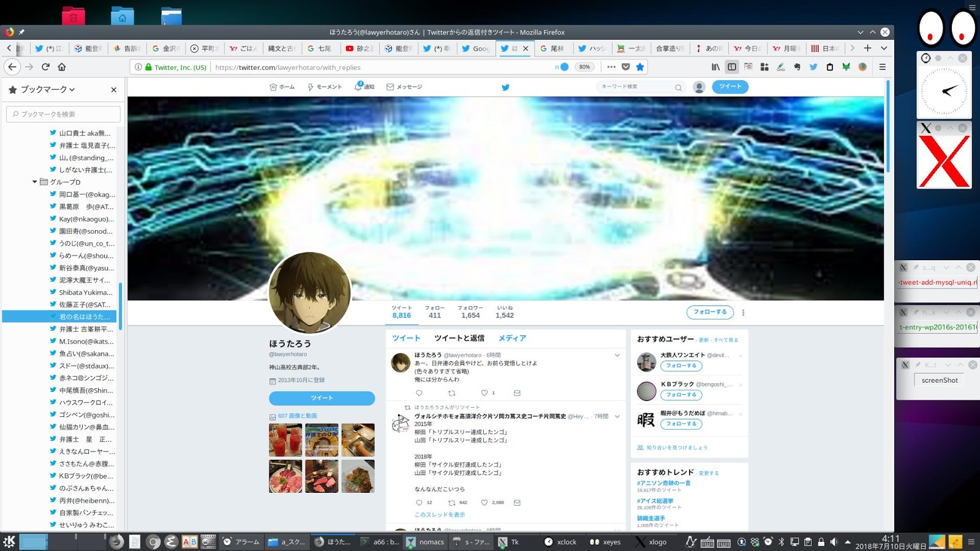Open profile more options vertical dots
Image resolution: width=980 pixels, height=551 pixels.
tap(743, 312)
